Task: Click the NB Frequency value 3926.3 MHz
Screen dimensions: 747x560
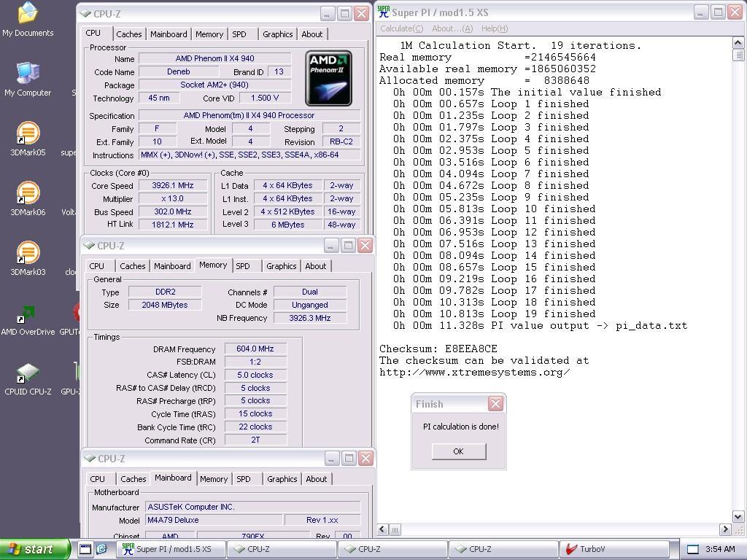Action: coord(309,318)
